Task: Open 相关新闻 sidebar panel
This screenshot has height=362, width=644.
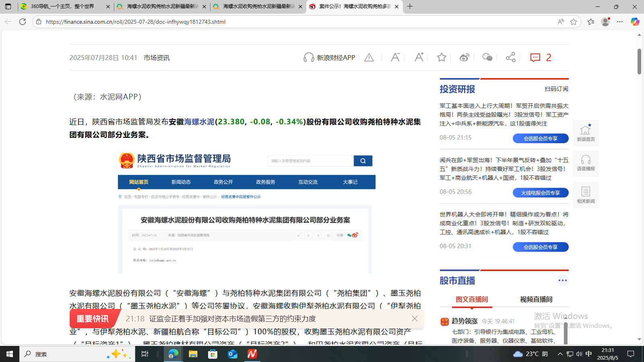Action: [x=586, y=195]
